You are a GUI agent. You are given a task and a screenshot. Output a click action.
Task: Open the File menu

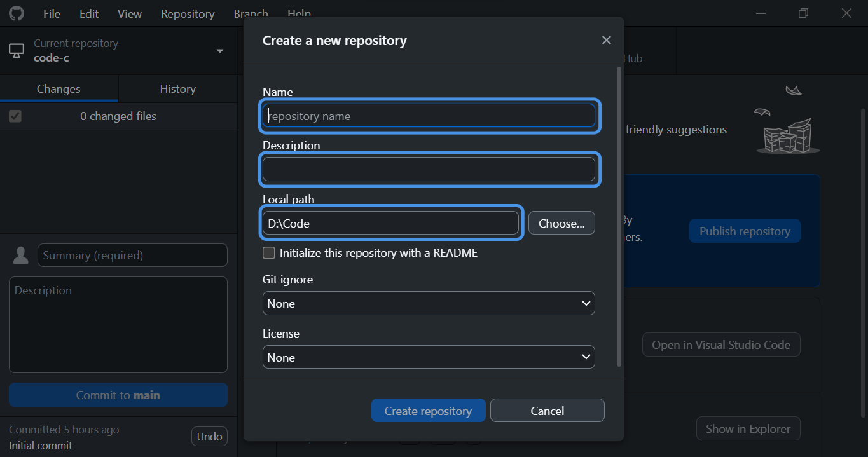point(52,13)
